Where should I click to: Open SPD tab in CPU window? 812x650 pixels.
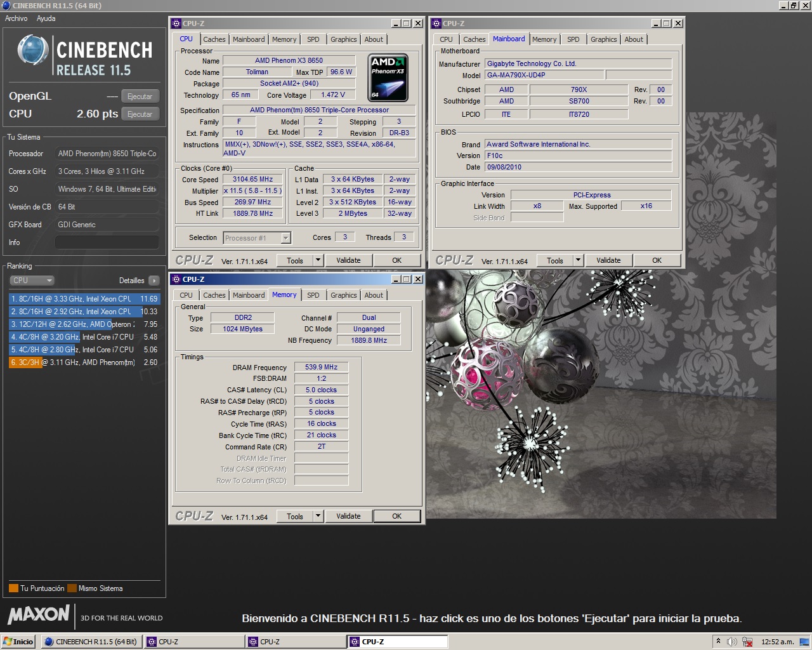pyautogui.click(x=313, y=39)
